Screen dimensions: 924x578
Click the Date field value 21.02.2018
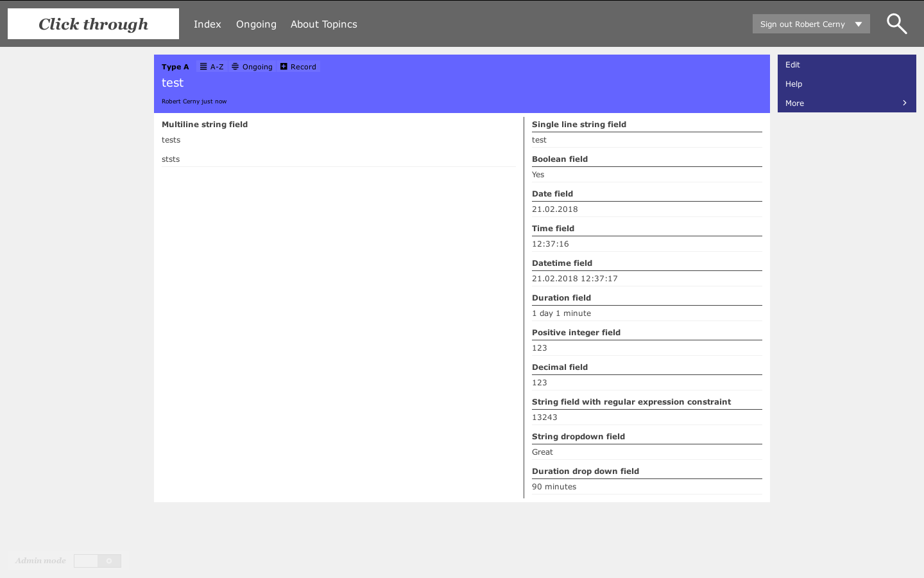click(x=554, y=209)
